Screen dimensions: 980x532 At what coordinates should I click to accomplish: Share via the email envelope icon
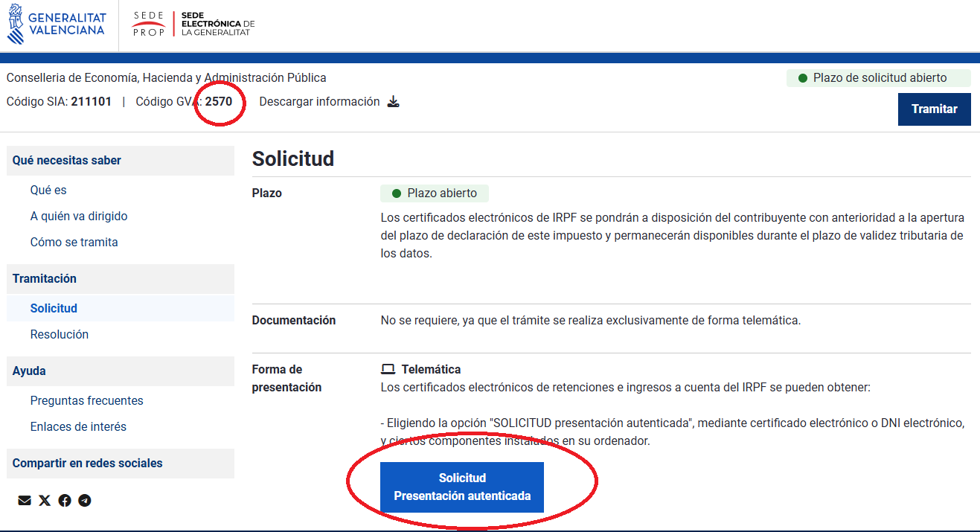25,501
